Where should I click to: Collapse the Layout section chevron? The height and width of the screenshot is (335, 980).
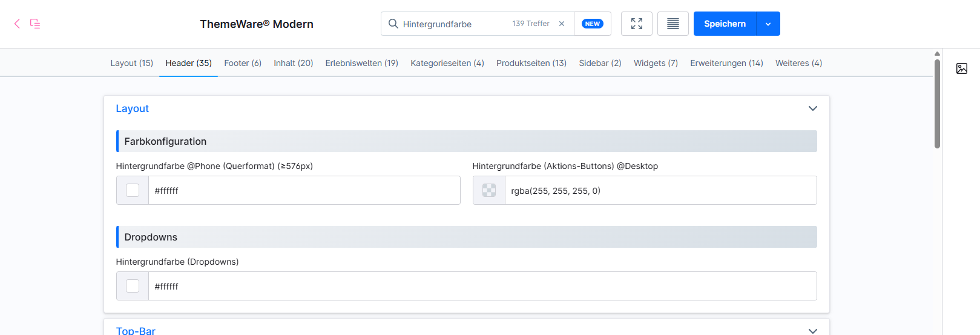pos(812,108)
